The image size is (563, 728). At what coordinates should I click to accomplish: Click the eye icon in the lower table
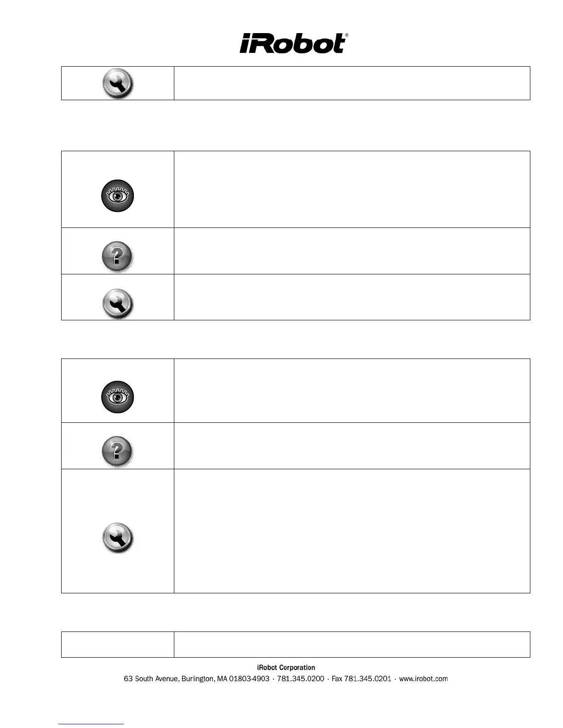point(117,397)
